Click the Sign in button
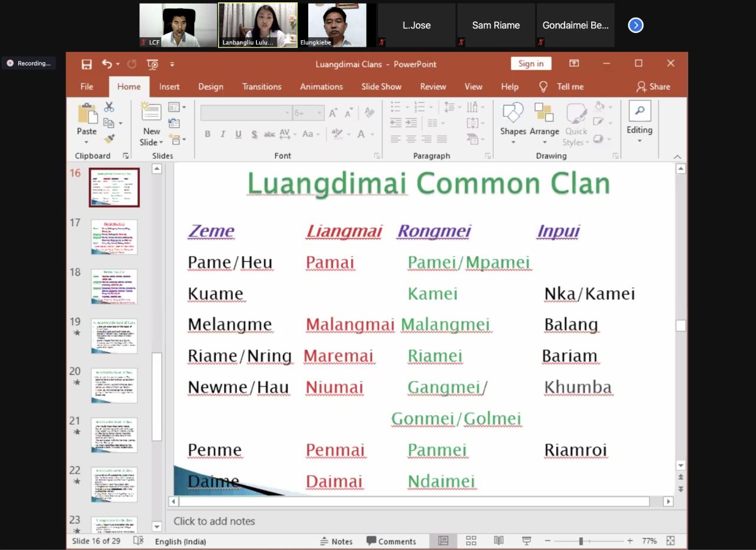The image size is (756, 550). point(530,64)
